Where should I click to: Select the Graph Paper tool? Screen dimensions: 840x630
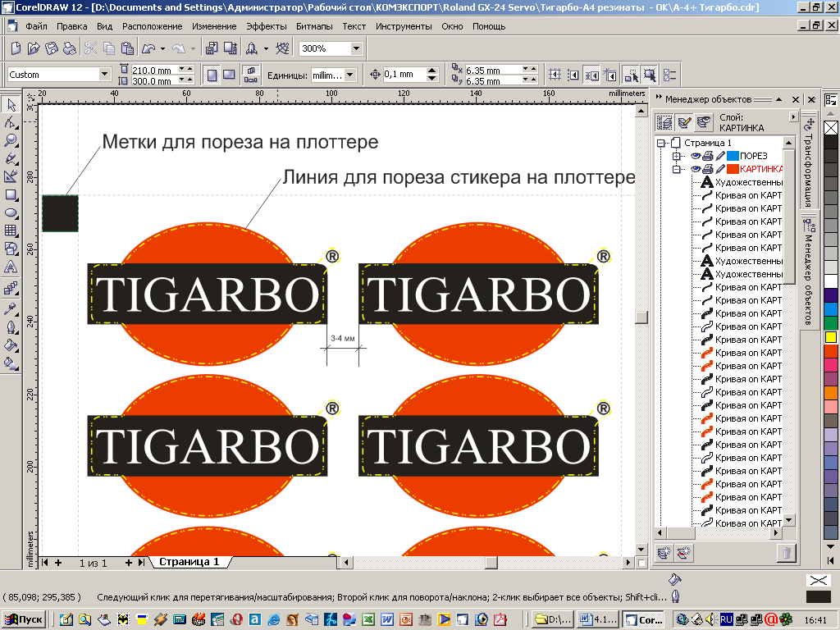pyautogui.click(x=11, y=231)
